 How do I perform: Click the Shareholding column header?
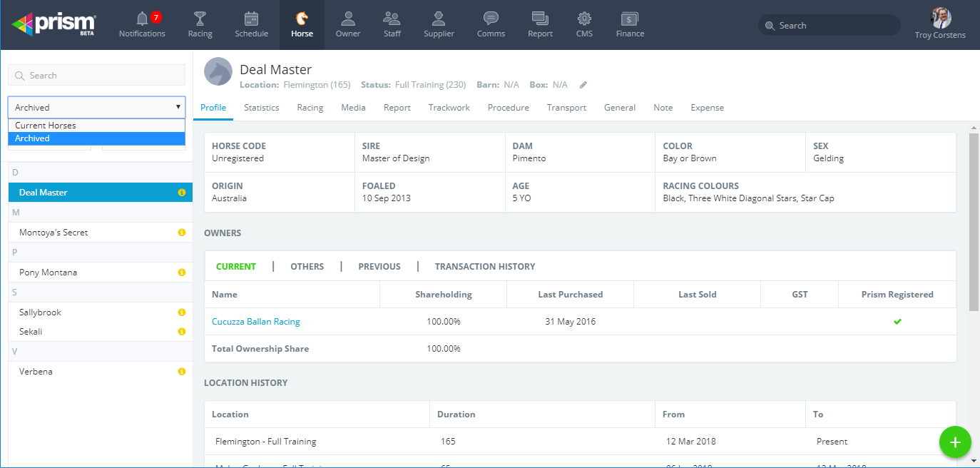tap(444, 294)
